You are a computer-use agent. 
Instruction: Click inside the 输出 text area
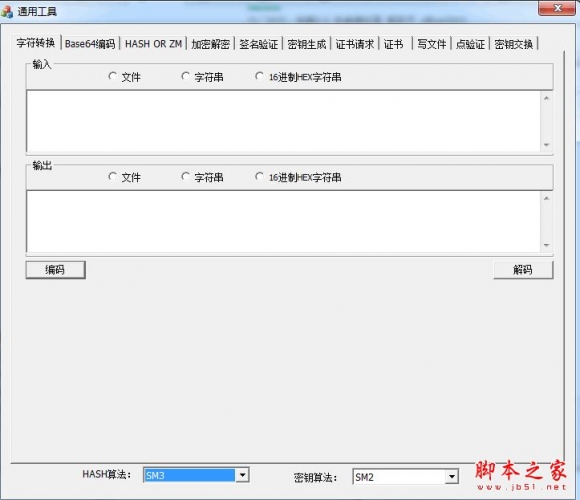pyautogui.click(x=283, y=222)
